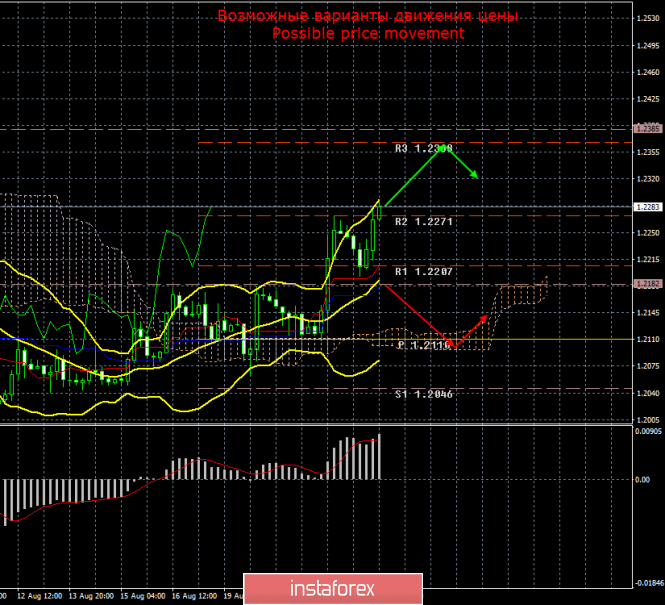Click the instaforex logo banner
665x605 pixels.
tap(333, 589)
